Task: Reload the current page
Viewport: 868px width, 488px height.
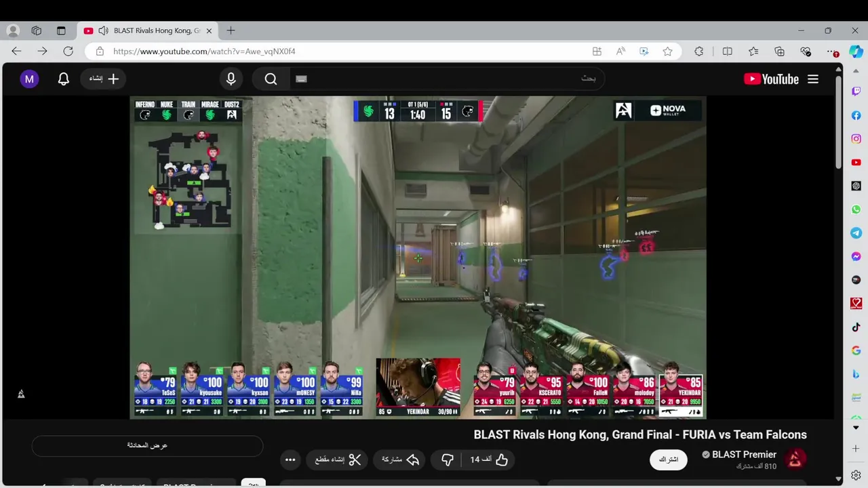Action: (68, 52)
